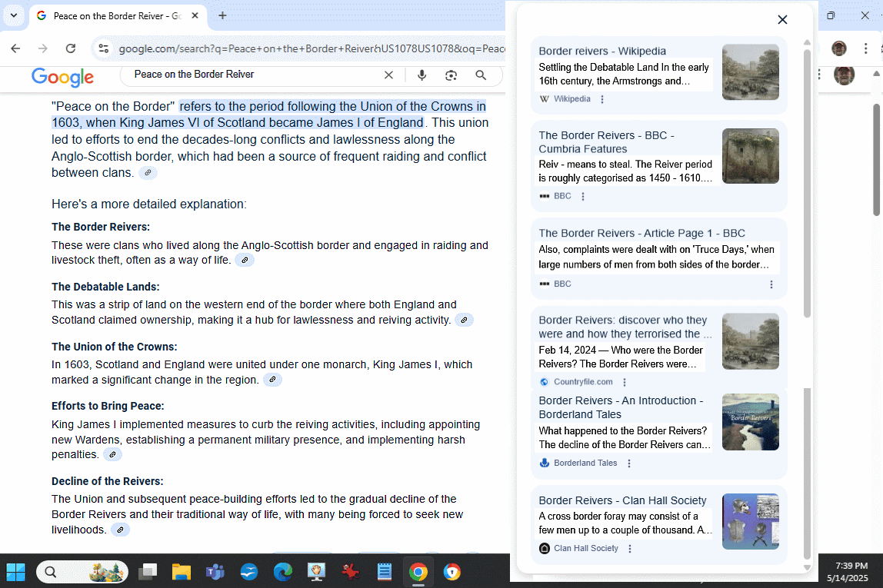
Task: Open 'Border reivers - Wikipedia' result
Action: [x=602, y=51]
